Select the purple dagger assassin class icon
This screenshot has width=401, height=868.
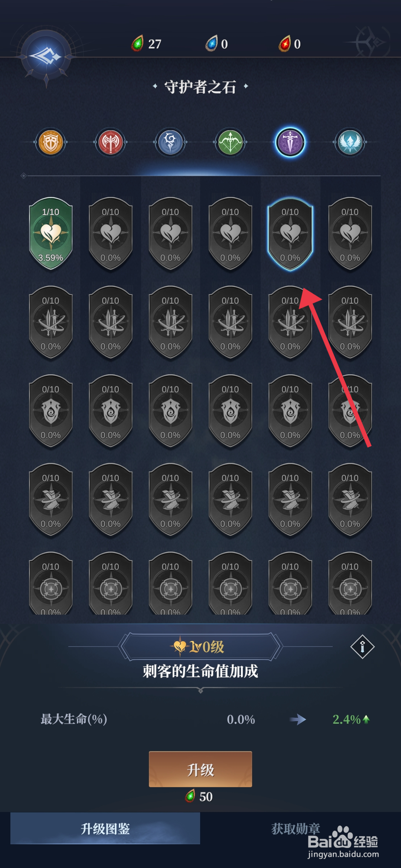[x=290, y=142]
